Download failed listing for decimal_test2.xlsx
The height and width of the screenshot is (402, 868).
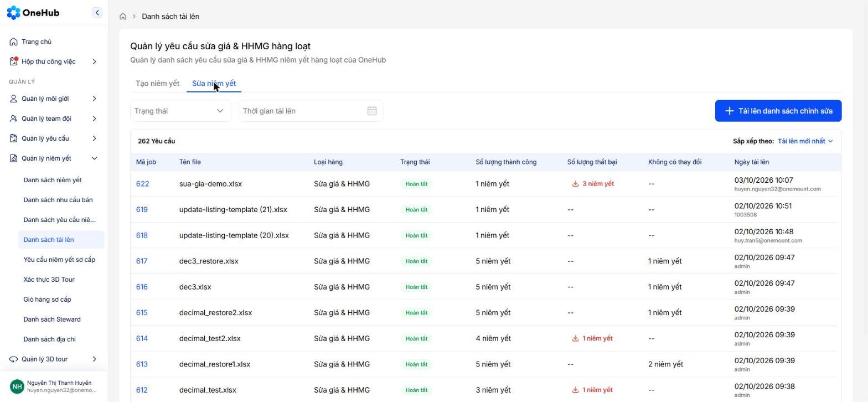(x=592, y=338)
